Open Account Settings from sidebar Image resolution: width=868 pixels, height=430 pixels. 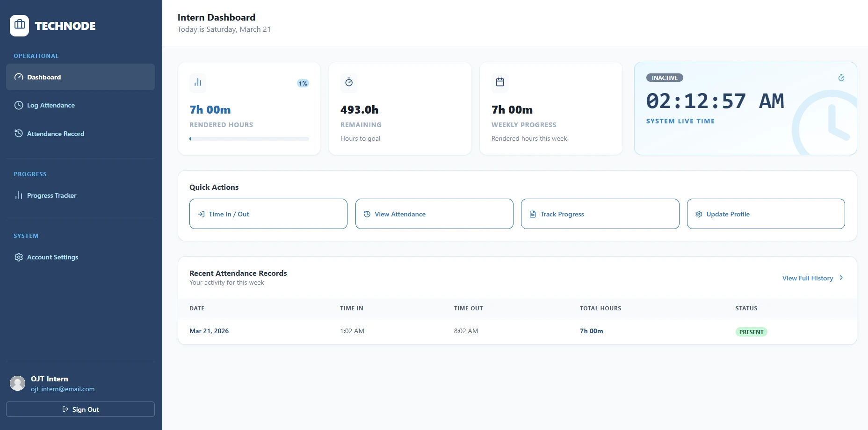(80, 257)
